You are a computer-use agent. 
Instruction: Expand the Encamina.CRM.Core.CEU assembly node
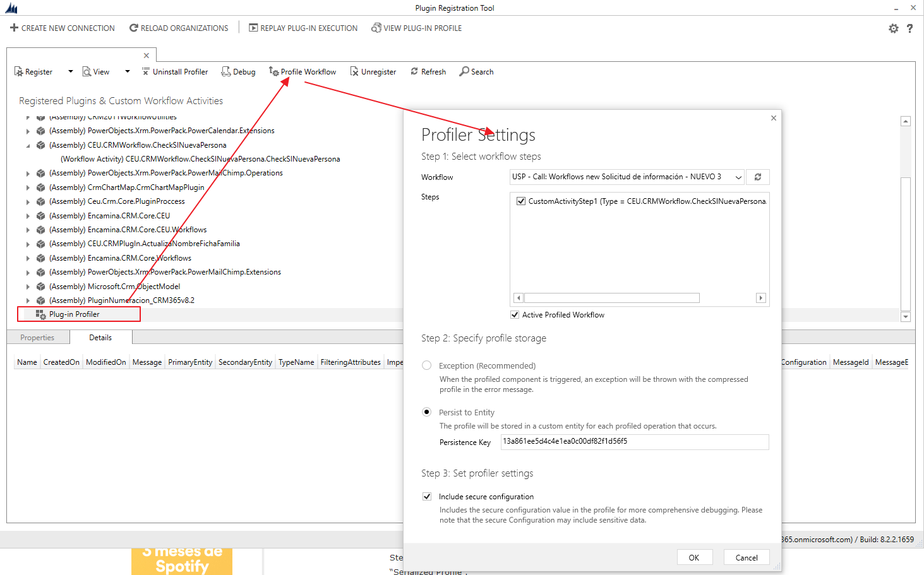[28, 216]
